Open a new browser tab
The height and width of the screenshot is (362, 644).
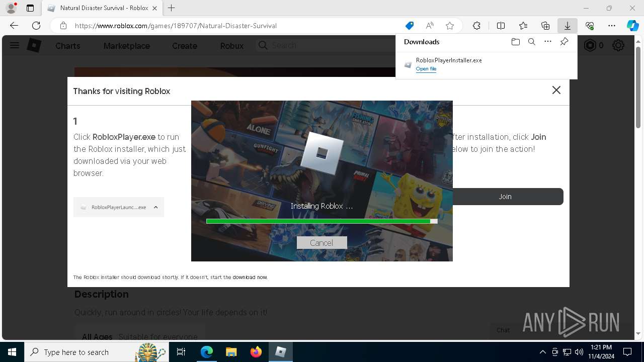[172, 8]
